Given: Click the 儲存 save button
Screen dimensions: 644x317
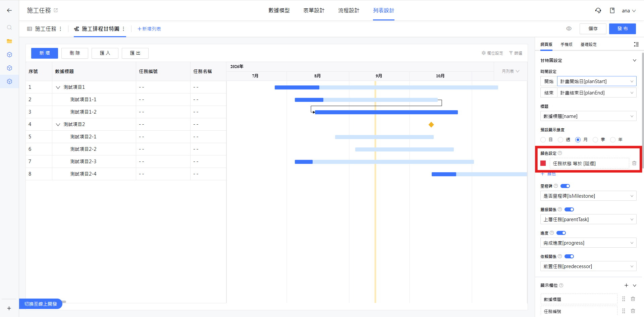Looking at the screenshot, I should click(x=593, y=28).
